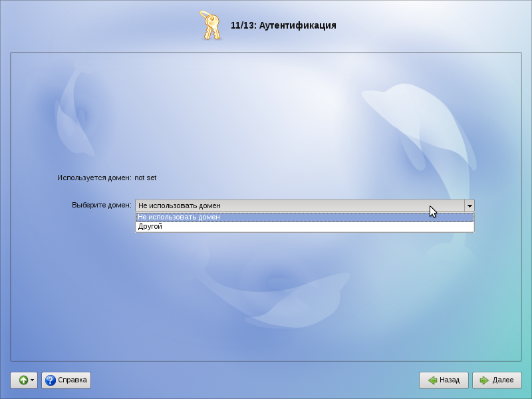The height and width of the screenshot is (399, 532).
Task: Proceed with the Далее button
Action: click(497, 380)
